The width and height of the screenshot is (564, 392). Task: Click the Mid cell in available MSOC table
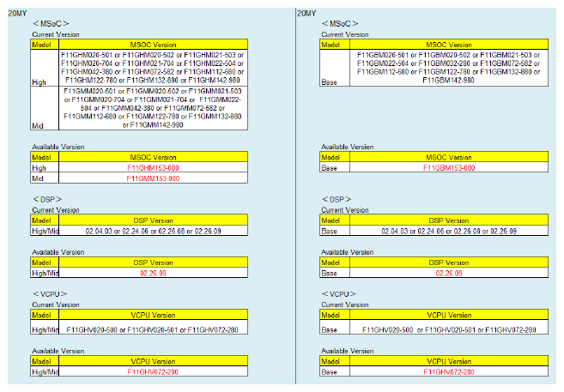point(40,178)
